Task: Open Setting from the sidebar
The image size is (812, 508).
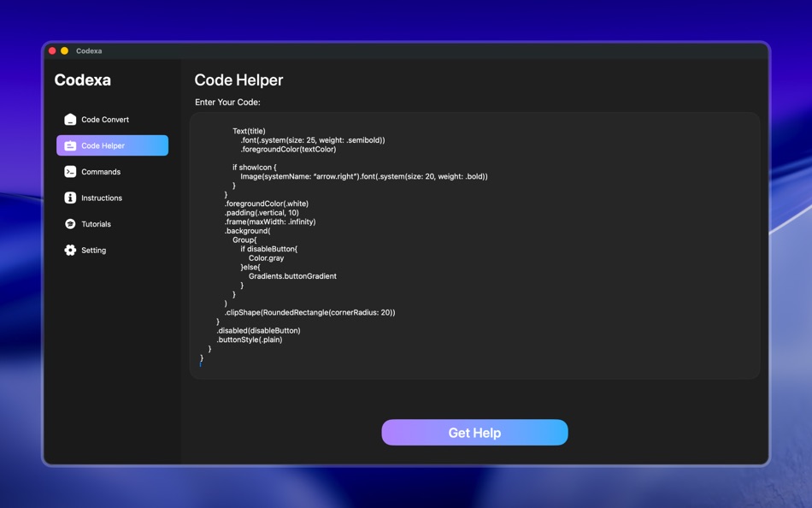Action: tap(112, 250)
